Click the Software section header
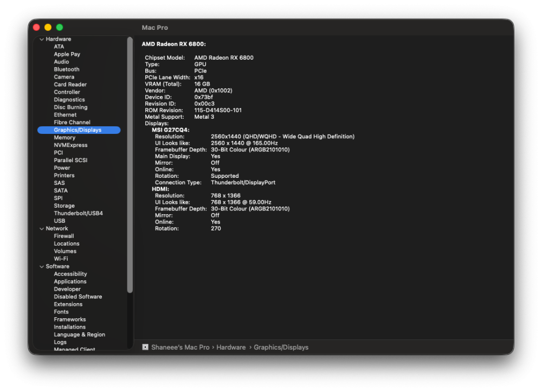542x392 pixels. [x=57, y=267]
